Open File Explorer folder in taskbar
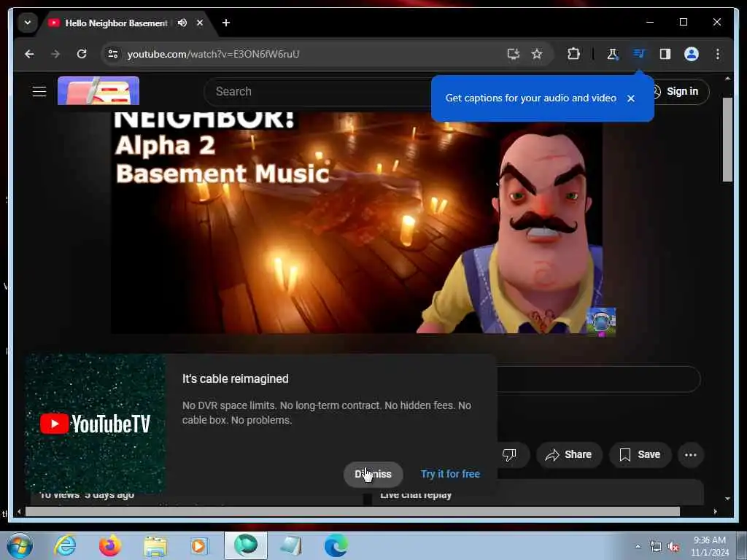The height and width of the screenshot is (560, 747). point(155,546)
